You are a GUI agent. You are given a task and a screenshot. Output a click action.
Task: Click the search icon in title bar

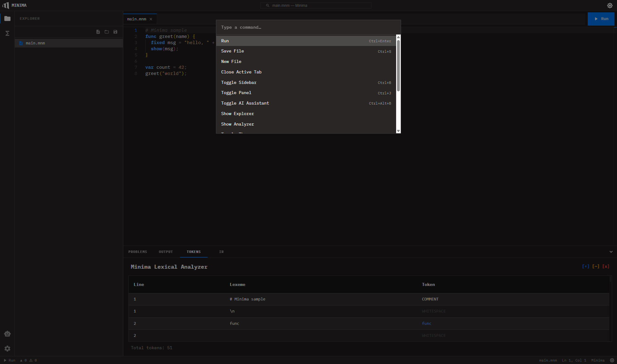[x=267, y=6]
